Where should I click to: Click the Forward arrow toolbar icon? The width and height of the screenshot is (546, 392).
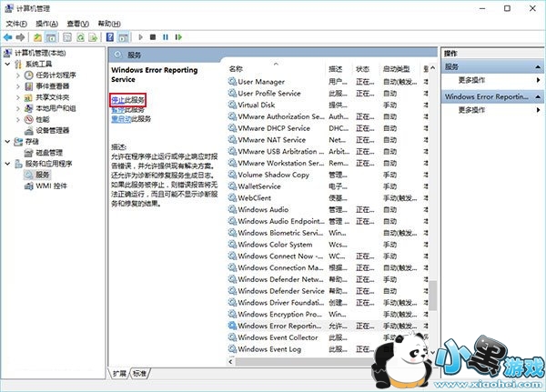20,37
